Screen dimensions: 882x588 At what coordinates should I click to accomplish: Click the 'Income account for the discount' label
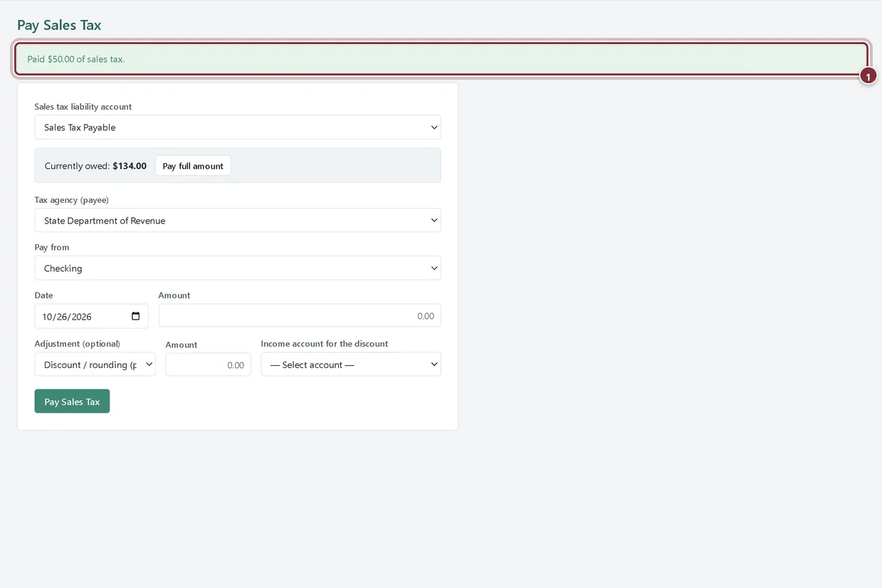tap(325, 344)
